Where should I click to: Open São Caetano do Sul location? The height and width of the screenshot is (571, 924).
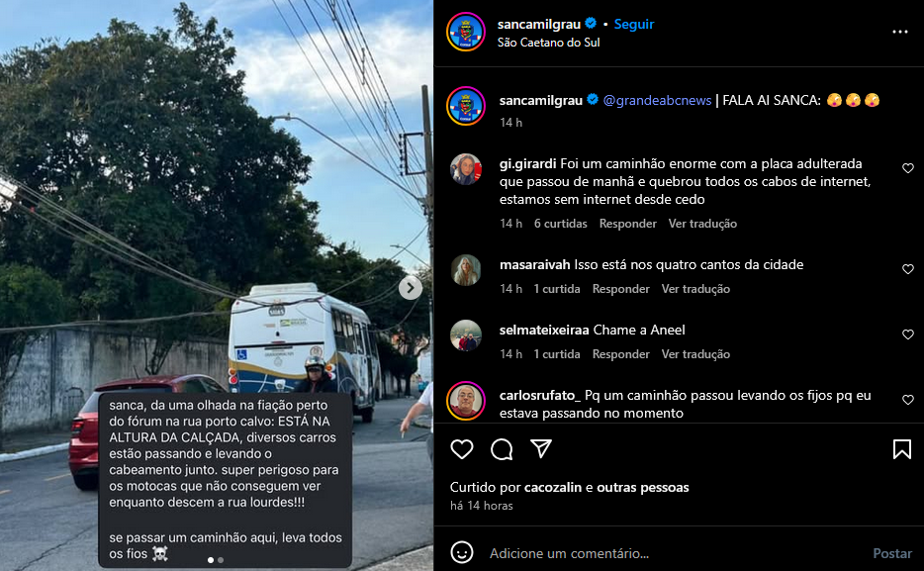549,43
